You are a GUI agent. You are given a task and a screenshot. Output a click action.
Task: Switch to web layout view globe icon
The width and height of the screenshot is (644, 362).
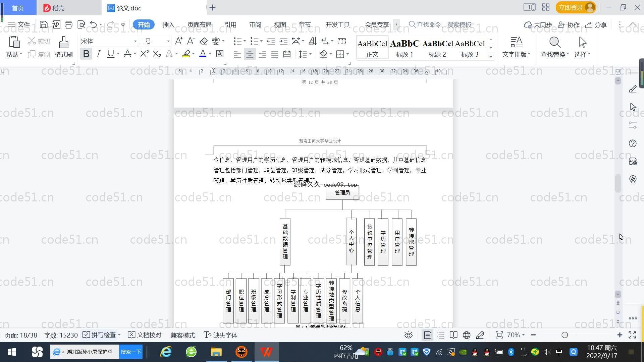(x=467, y=335)
